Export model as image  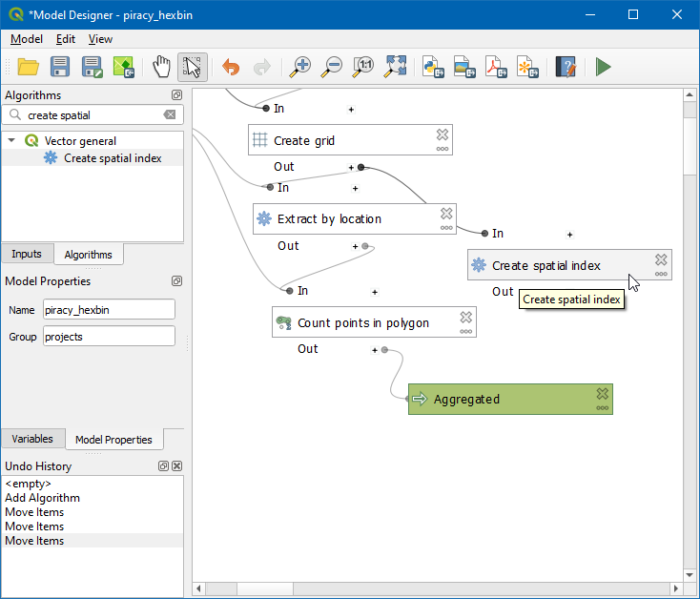(x=464, y=67)
